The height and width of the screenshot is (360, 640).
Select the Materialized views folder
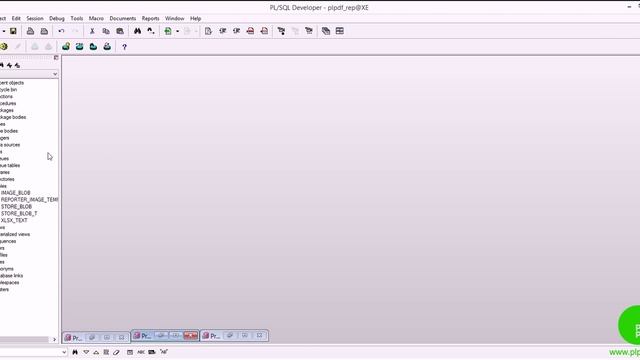(15, 234)
